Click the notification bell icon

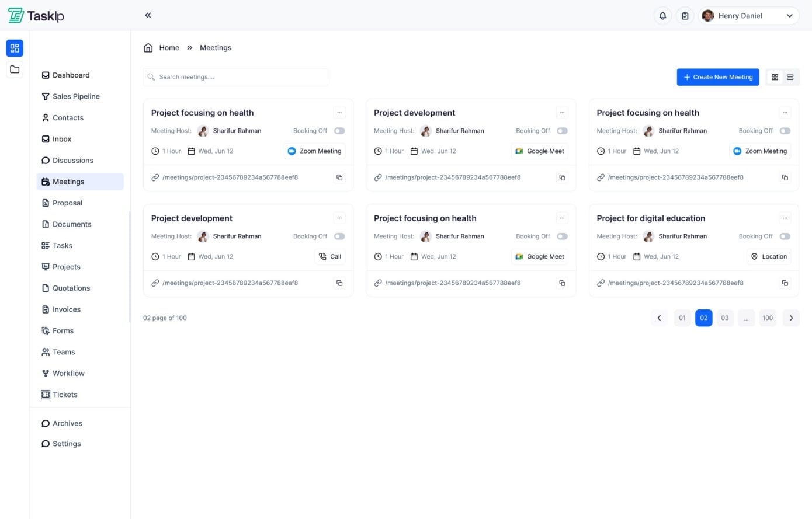pyautogui.click(x=662, y=16)
